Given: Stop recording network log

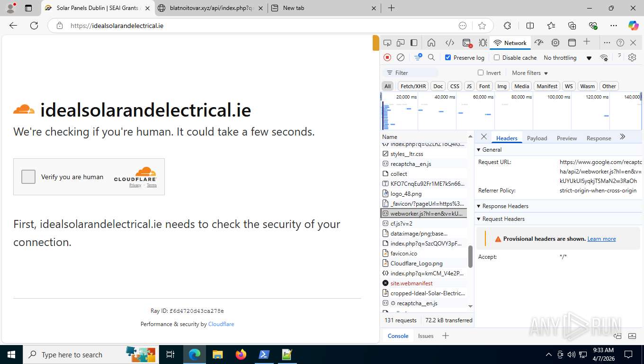Looking at the screenshot, I should click(x=387, y=57).
